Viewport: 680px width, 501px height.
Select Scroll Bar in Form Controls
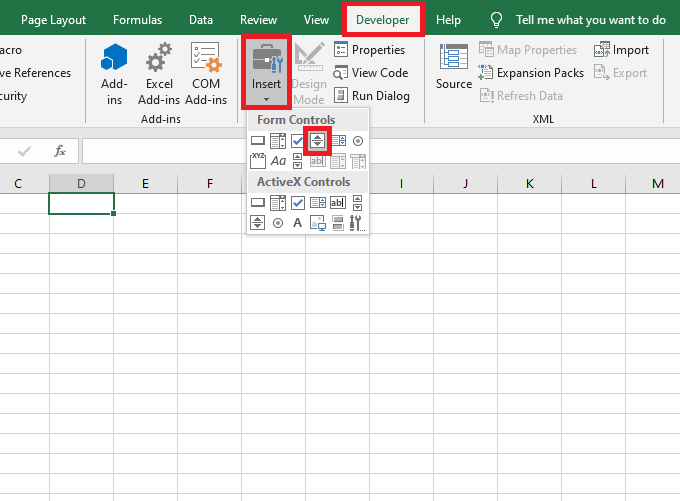(298, 161)
